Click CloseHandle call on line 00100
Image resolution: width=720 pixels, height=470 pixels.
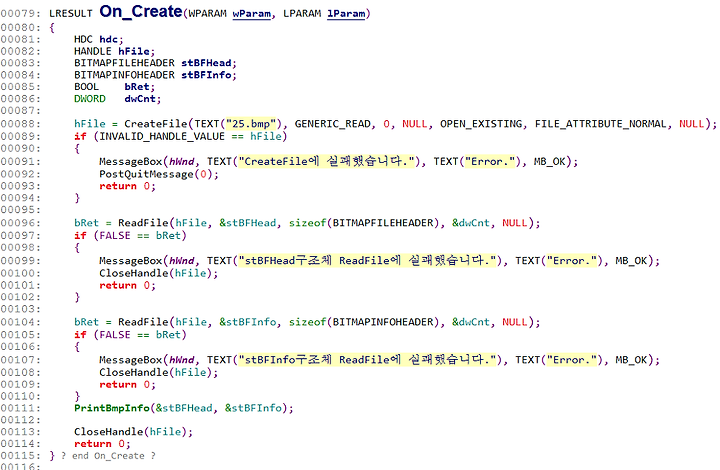point(134,274)
